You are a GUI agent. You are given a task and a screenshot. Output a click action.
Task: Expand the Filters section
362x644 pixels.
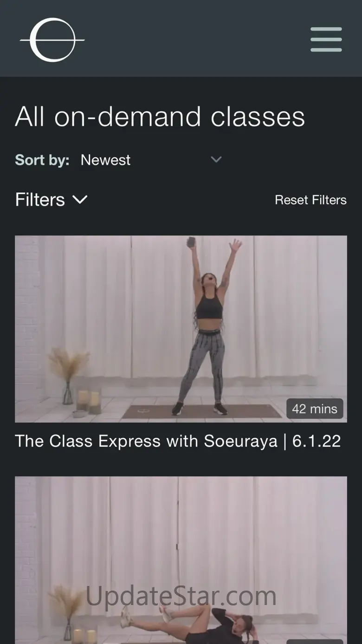pos(40,200)
